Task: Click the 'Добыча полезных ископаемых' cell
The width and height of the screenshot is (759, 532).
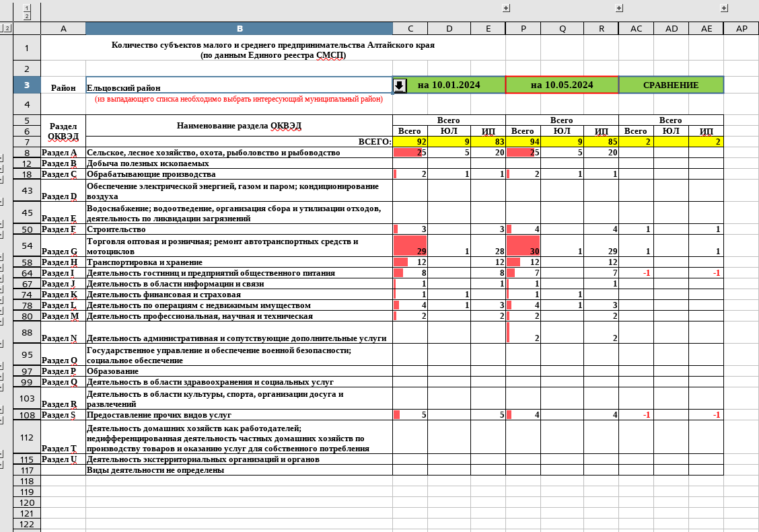Action: click(239, 163)
